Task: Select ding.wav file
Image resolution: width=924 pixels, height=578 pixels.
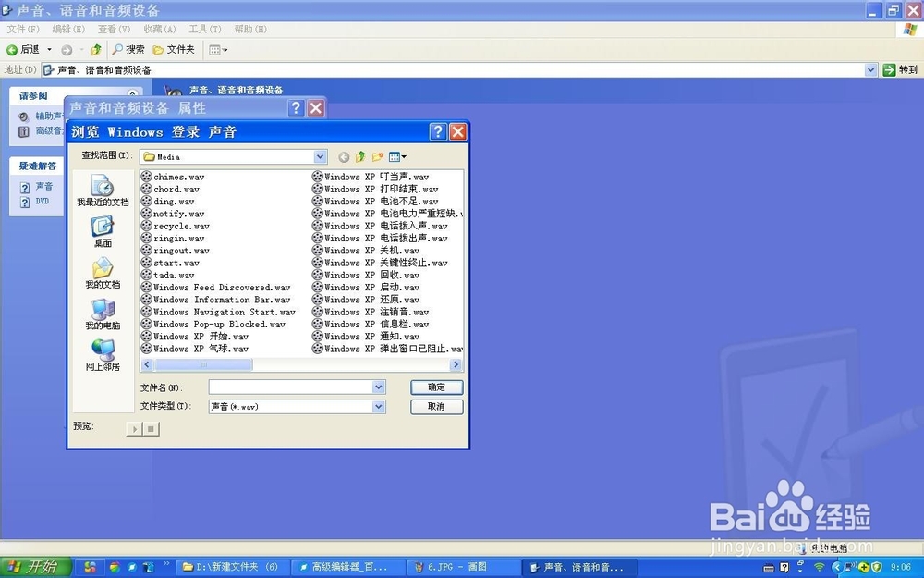Action: (x=168, y=201)
